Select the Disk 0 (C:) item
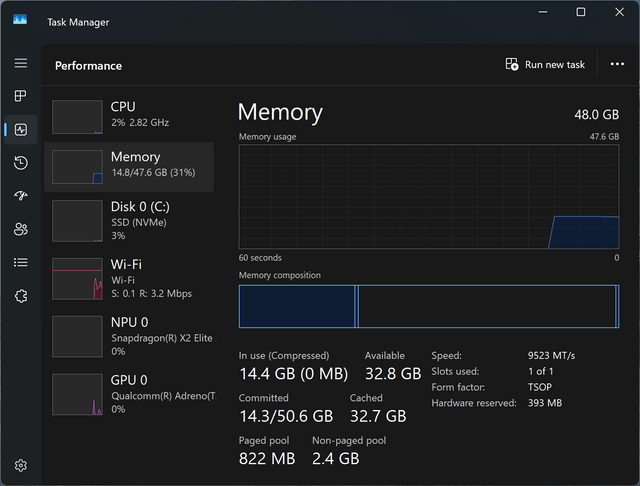 [x=129, y=221]
